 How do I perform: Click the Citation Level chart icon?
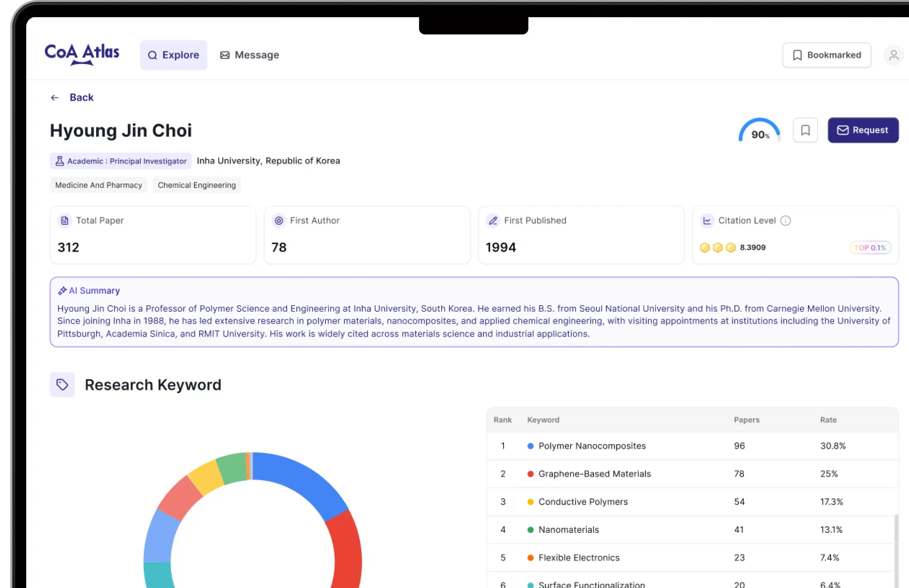tap(707, 220)
